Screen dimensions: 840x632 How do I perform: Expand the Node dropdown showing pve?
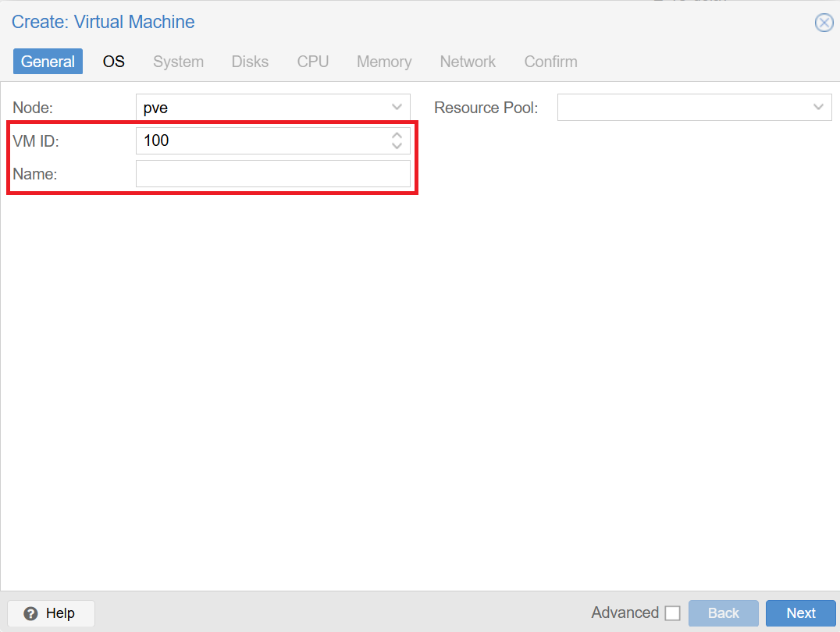click(x=397, y=108)
